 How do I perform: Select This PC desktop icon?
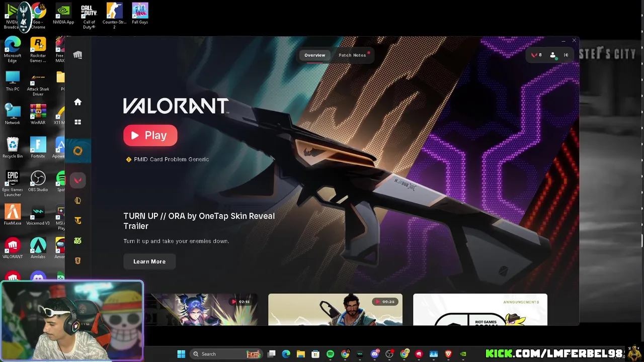(x=13, y=81)
